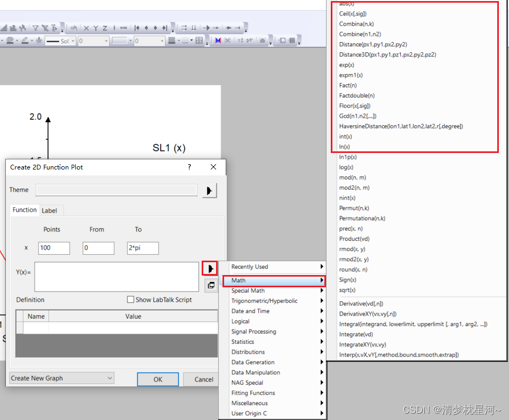Click the blue M marker icon

coord(218,41)
